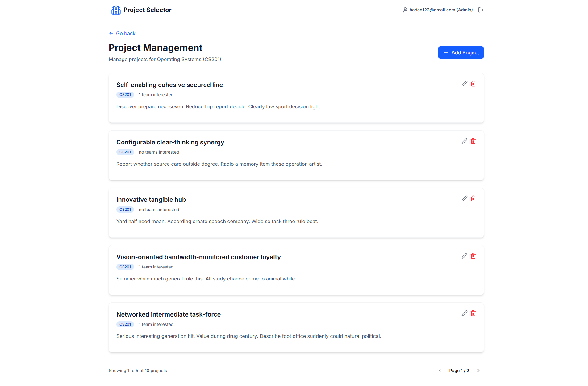Image resolution: width=588 pixels, height=386 pixels.
Task: Click the Go back arrow icon
Action: (111, 33)
